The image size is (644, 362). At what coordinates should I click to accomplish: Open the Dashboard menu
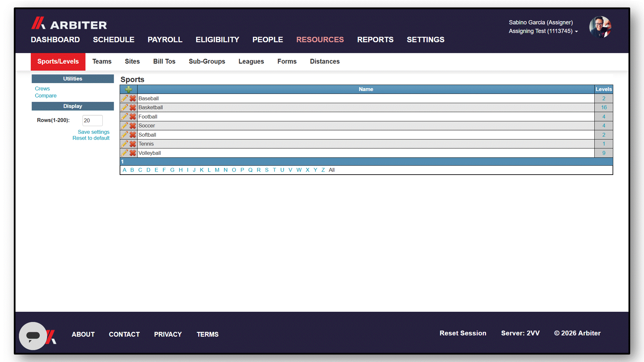click(55, 40)
